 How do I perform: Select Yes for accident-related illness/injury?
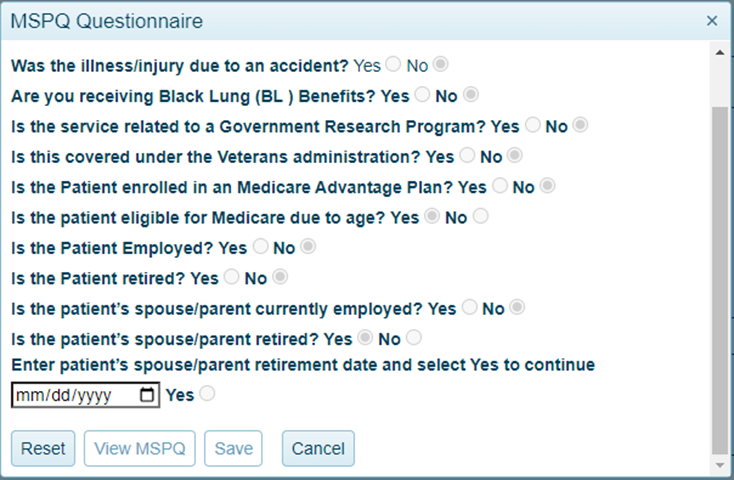pyautogui.click(x=393, y=64)
